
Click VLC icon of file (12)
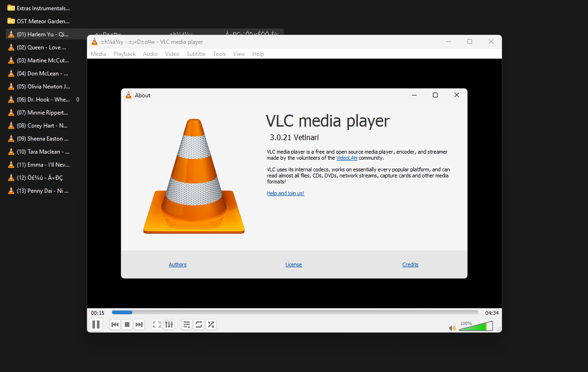click(11, 178)
